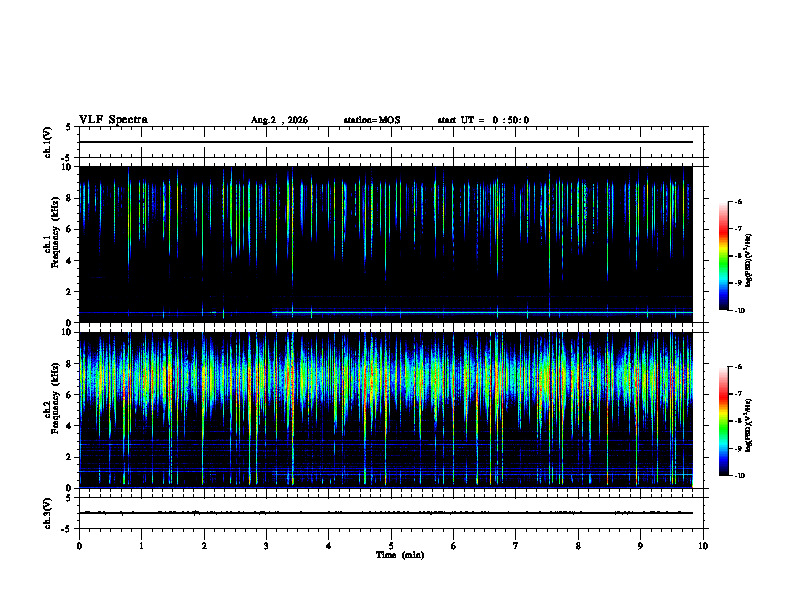792x612 pixels.
Task: Click the "4" kHz tick on ch.2 frequency axis
Action: (x=70, y=426)
